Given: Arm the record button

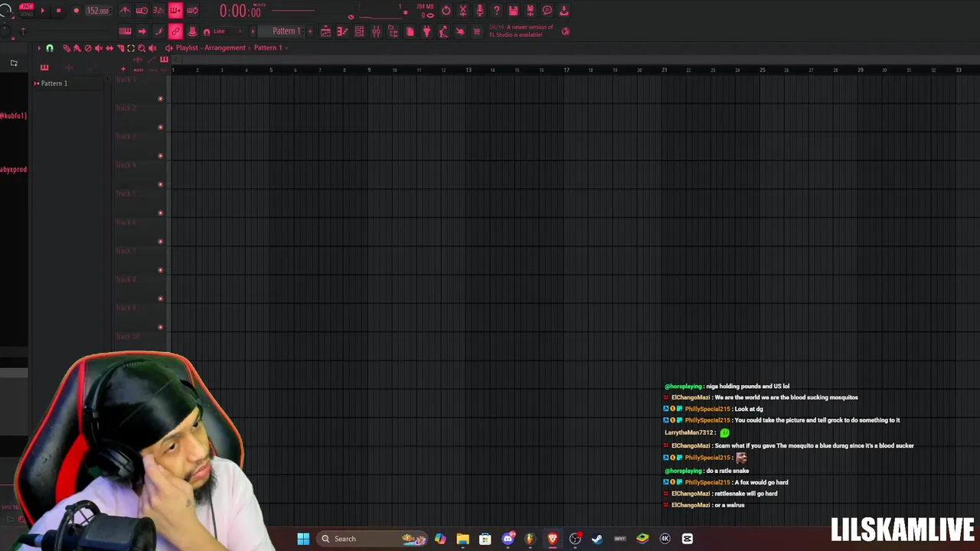Looking at the screenshot, I should click(x=76, y=11).
